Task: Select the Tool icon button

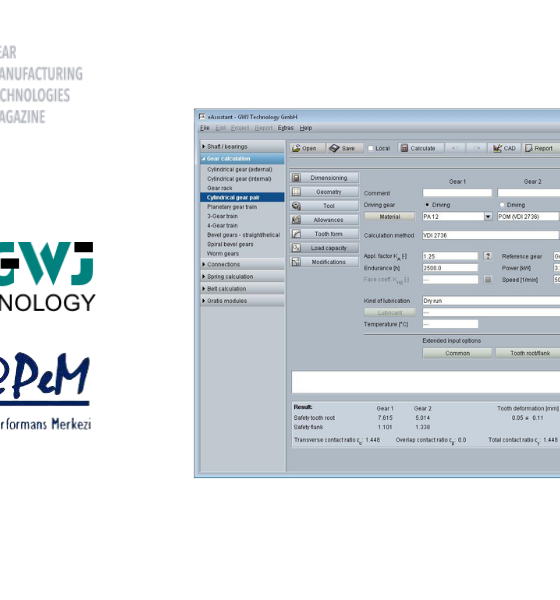Action: point(296,206)
